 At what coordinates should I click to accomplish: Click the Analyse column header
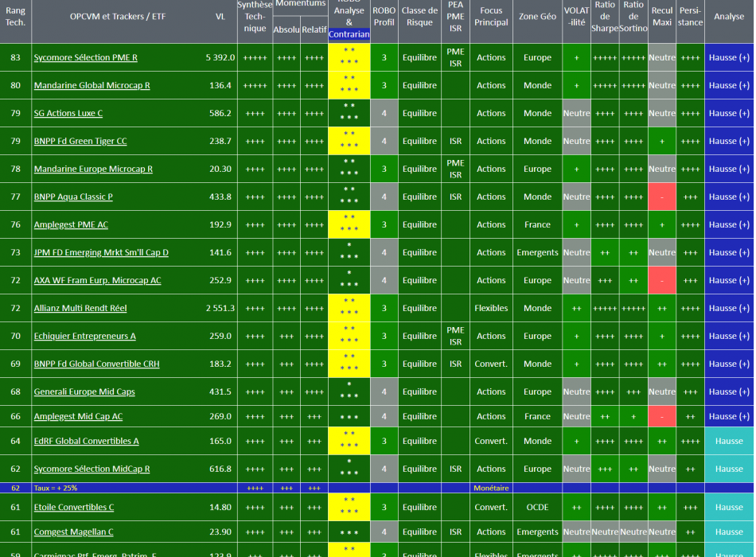coord(729,17)
